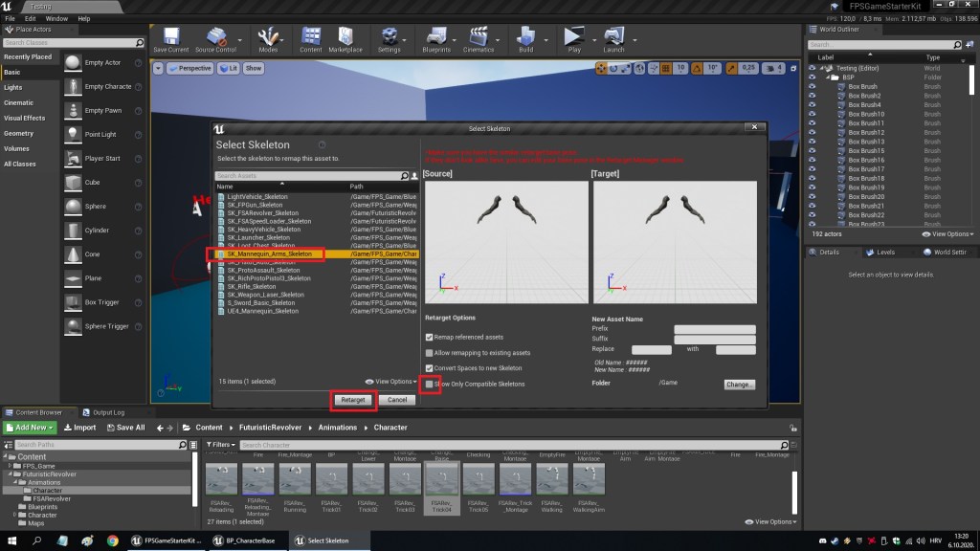Viewport: 980px width, 551px height.
Task: Switch to the Output Log tab
Action: point(107,412)
